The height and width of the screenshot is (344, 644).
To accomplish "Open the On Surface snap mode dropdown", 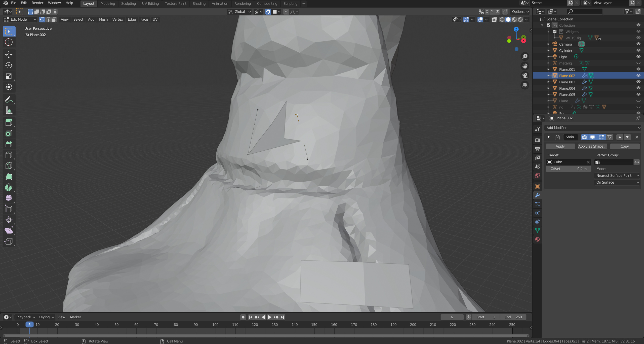I will pyautogui.click(x=617, y=182).
